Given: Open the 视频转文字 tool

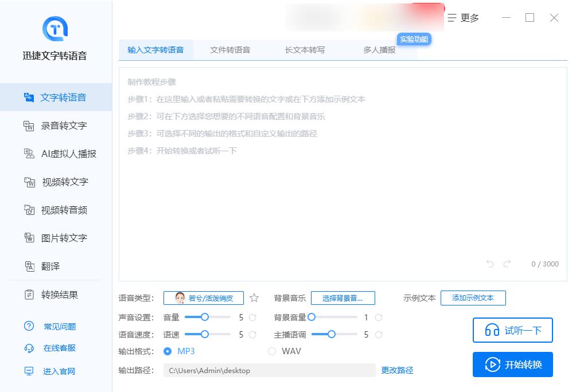Looking at the screenshot, I should pyautogui.click(x=53, y=182).
